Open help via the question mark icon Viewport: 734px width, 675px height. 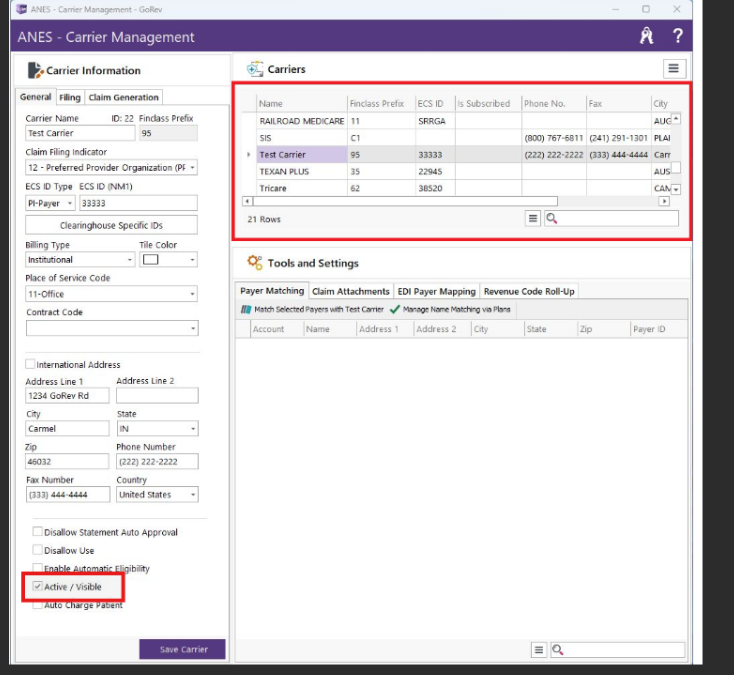click(678, 37)
